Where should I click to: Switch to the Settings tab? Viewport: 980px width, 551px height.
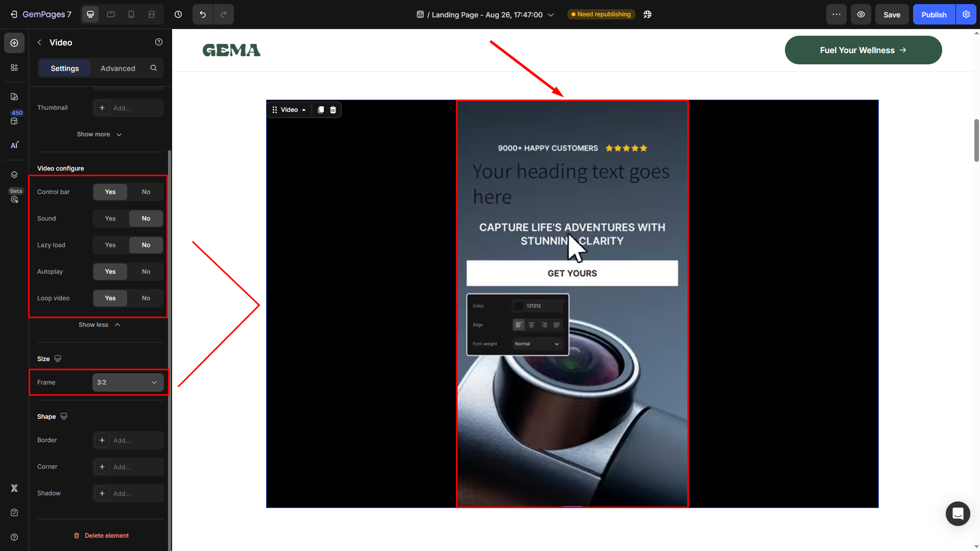point(65,68)
